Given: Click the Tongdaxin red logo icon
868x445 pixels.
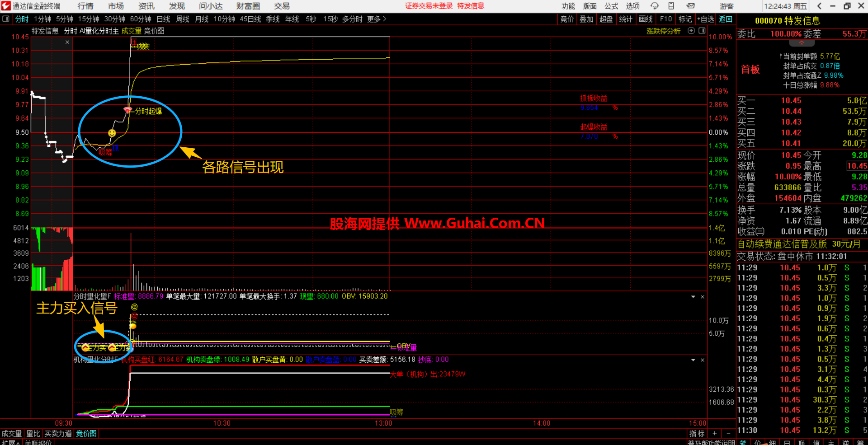Looking at the screenshot, I should pos(5,6).
